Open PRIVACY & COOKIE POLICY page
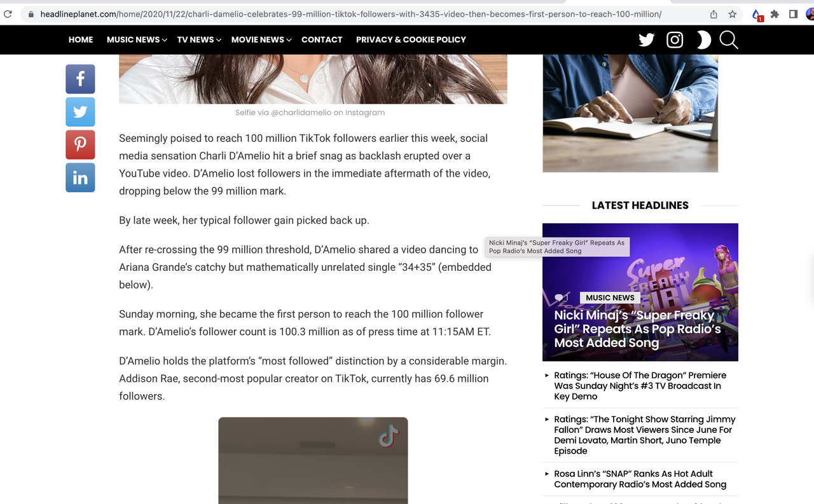Image resolution: width=814 pixels, height=504 pixels. pyautogui.click(x=411, y=39)
